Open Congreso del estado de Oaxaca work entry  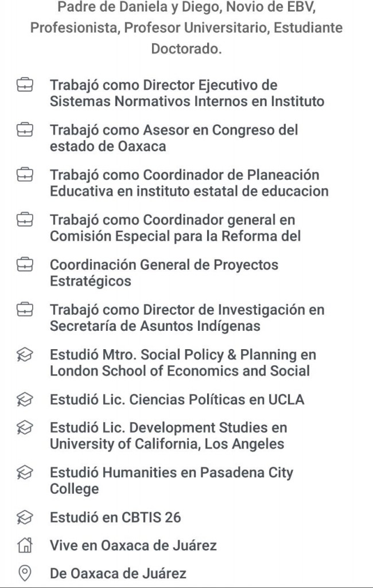pos(174,138)
